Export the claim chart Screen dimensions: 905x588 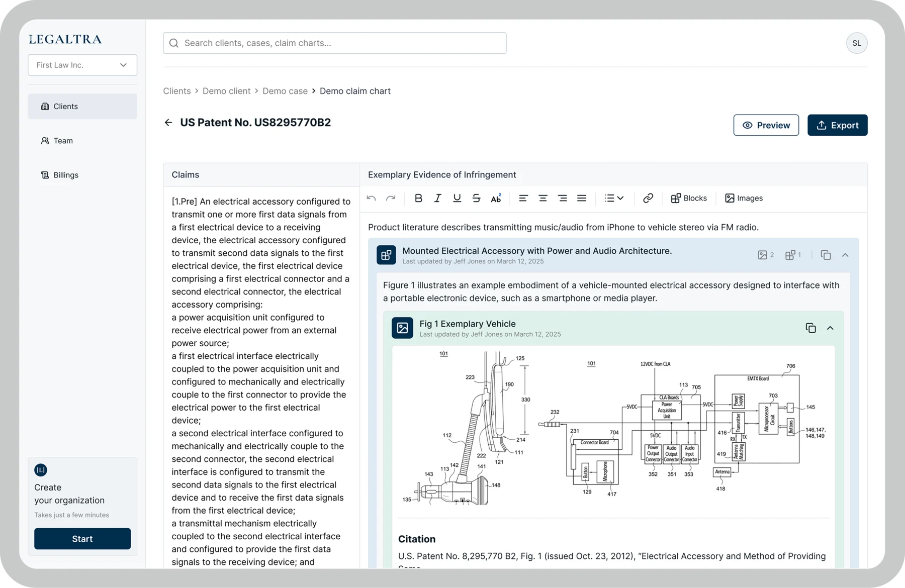(x=837, y=125)
